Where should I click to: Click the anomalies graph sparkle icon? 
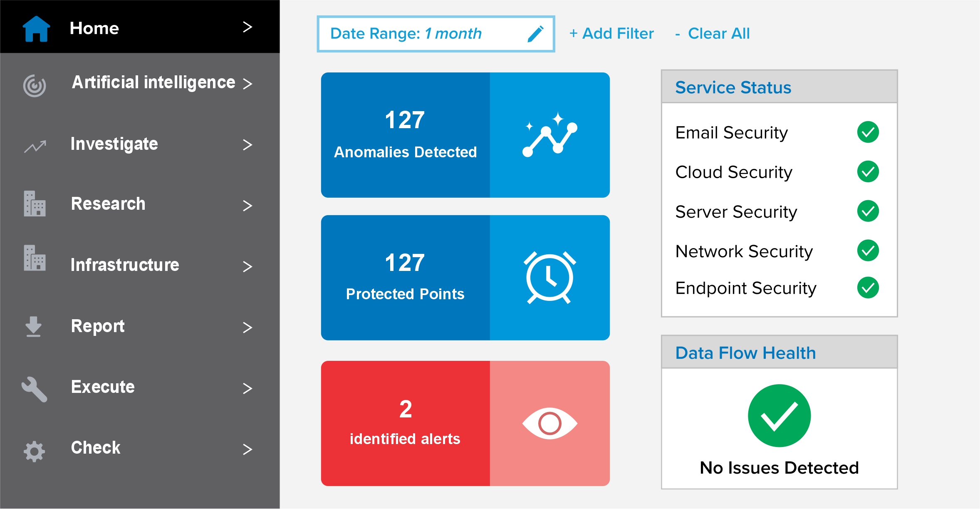point(549,134)
